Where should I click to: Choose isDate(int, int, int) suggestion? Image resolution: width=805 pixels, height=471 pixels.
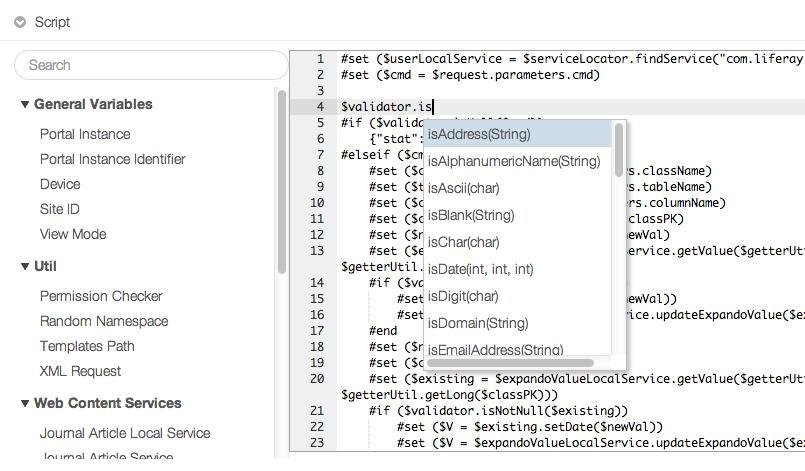[x=481, y=269]
